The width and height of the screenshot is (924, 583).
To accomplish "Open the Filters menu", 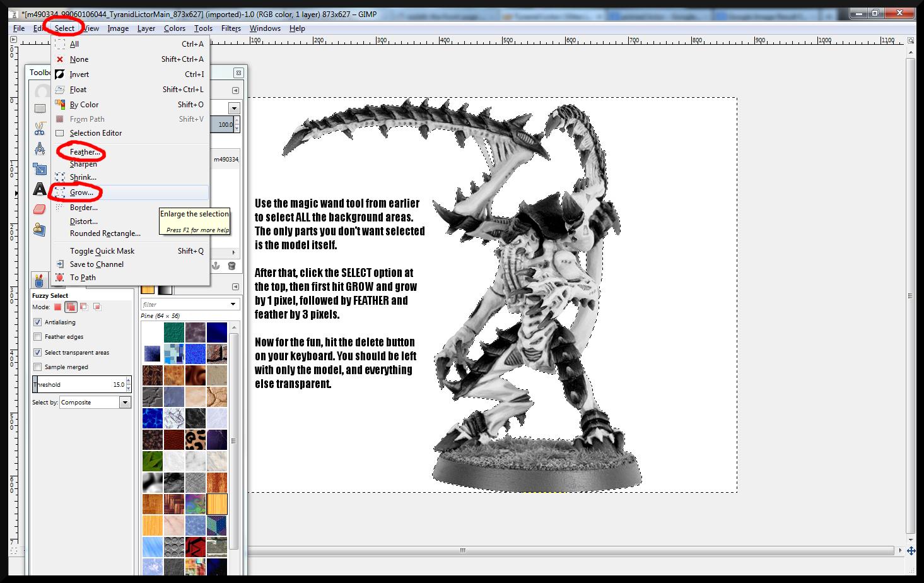I will click(231, 28).
